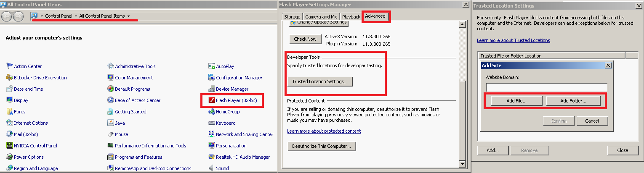Image resolution: width=644 pixels, height=173 pixels.
Task: Open Region and Language globe icon
Action: 10,168
